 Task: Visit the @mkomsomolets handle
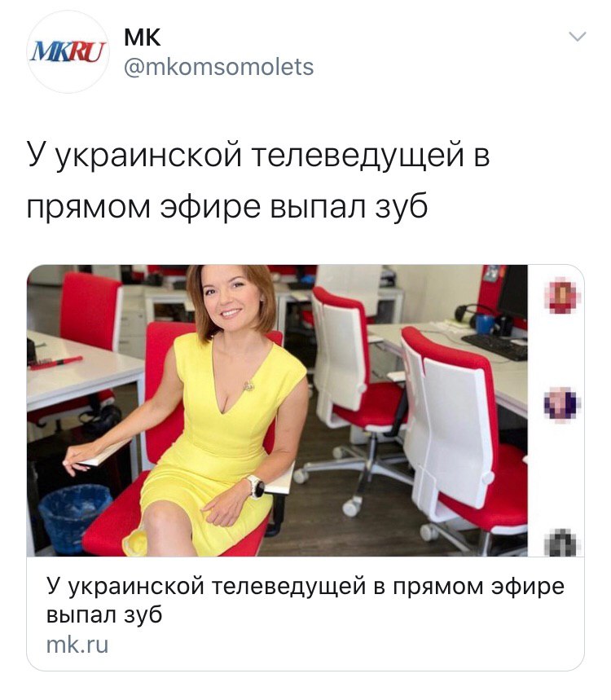pos(218,67)
